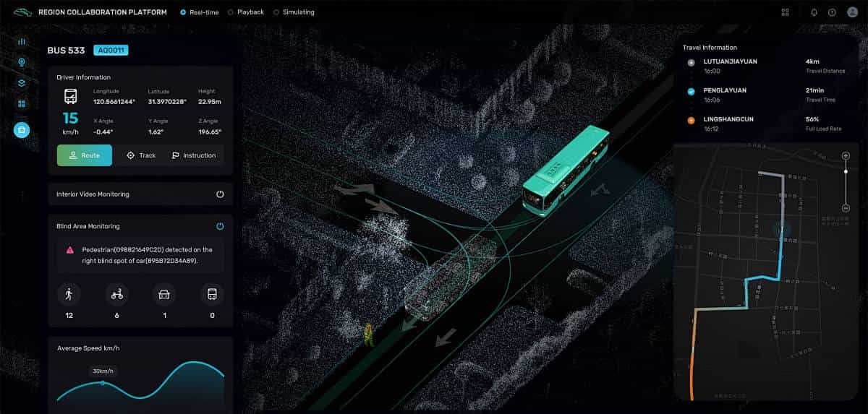Open the bar chart statistics sidebar icon
The width and height of the screenshot is (868, 414).
click(x=22, y=41)
